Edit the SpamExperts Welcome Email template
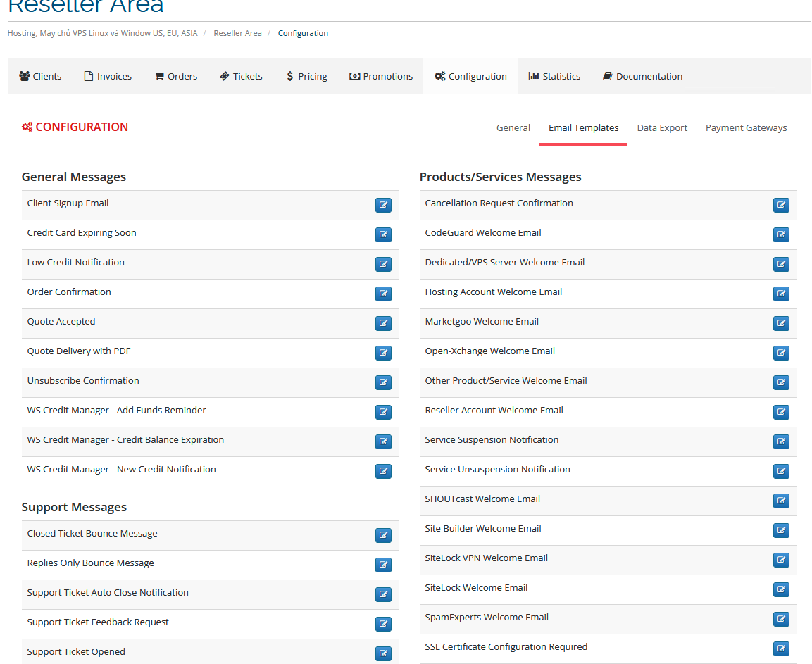This screenshot has height=664, width=812. pyautogui.click(x=781, y=620)
